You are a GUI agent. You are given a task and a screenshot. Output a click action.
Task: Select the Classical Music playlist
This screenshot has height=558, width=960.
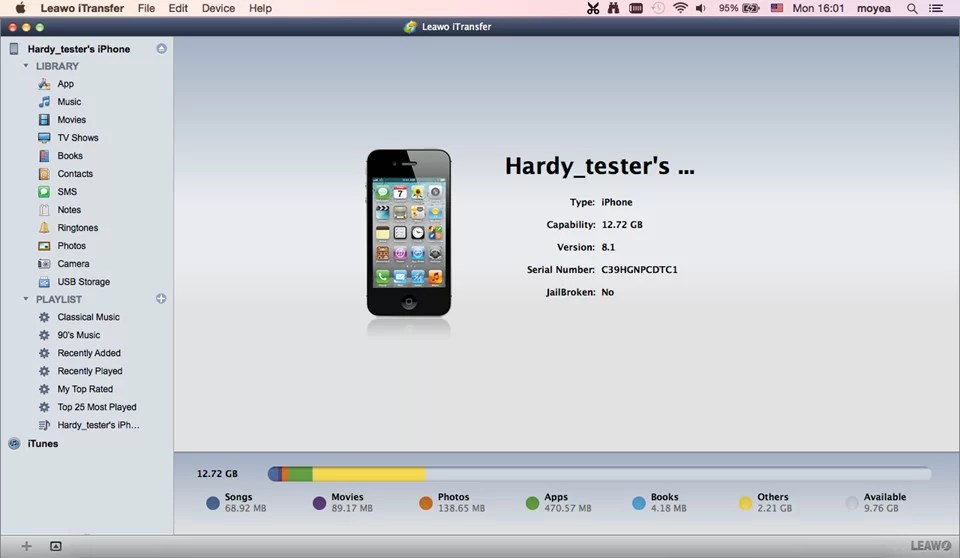89,317
